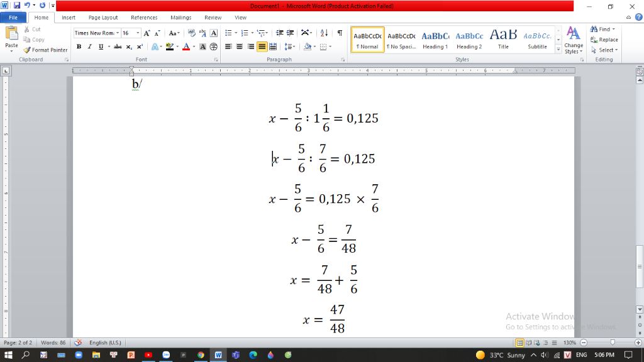Click the Undo icon in Quick Access
644x362 pixels.
[x=26, y=5]
